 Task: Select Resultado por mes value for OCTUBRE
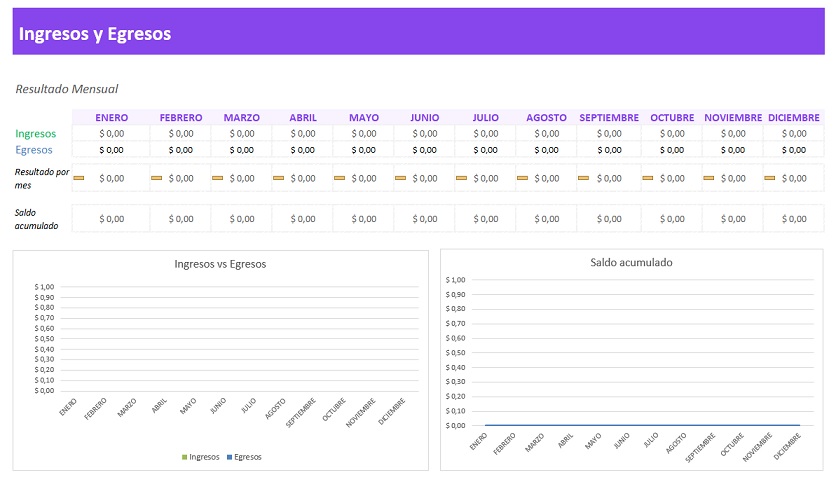click(672, 179)
